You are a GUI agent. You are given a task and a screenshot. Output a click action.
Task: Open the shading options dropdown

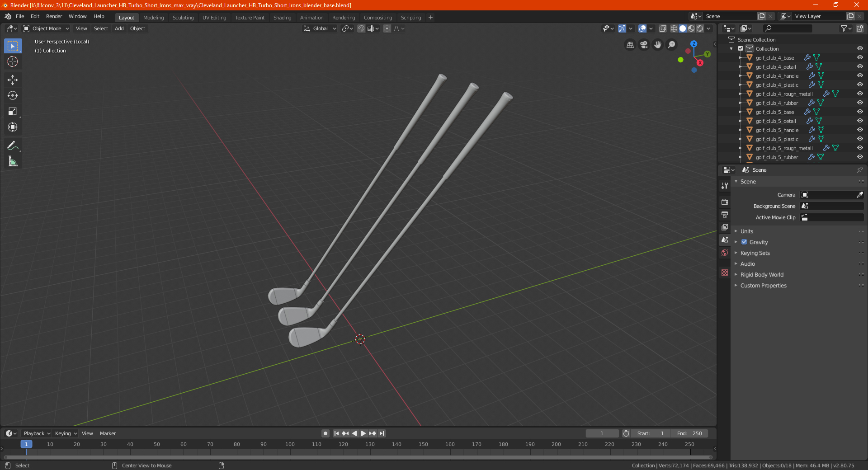709,28
